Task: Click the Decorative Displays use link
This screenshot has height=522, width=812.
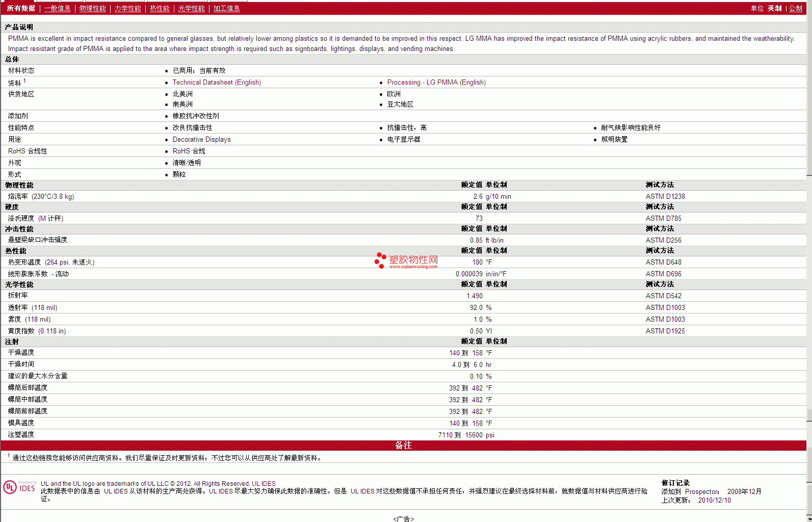Action: pyautogui.click(x=201, y=139)
